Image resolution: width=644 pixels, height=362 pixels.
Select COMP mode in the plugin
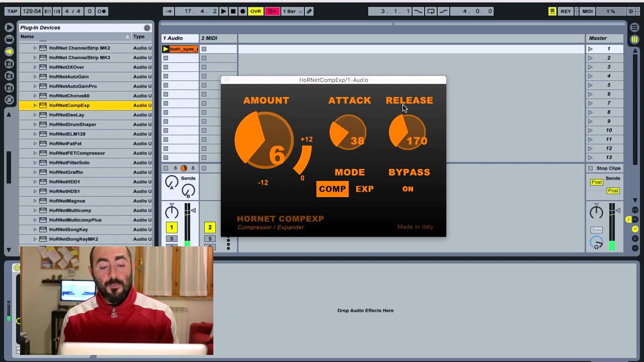[333, 189]
